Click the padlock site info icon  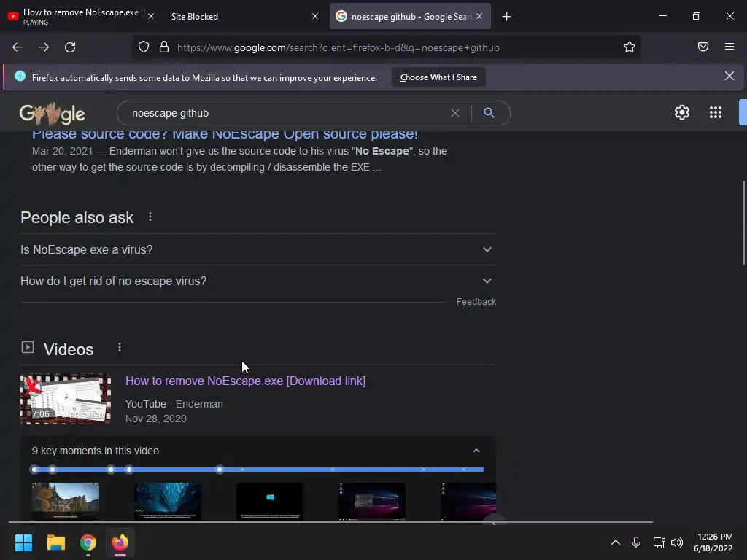[x=164, y=47]
